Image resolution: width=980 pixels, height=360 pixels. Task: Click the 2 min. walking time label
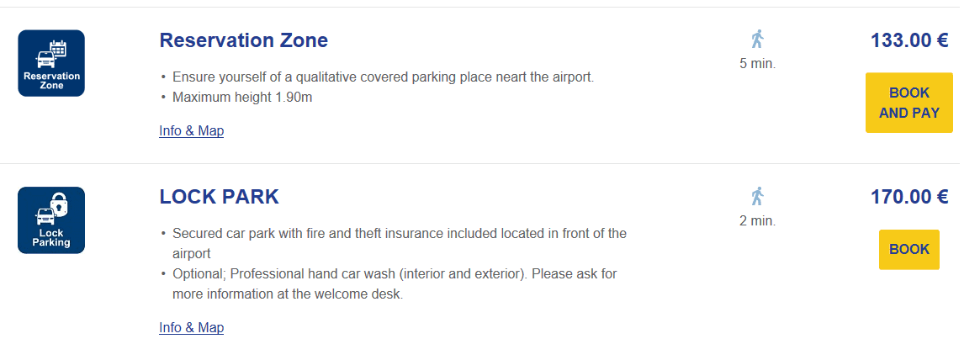click(x=757, y=221)
